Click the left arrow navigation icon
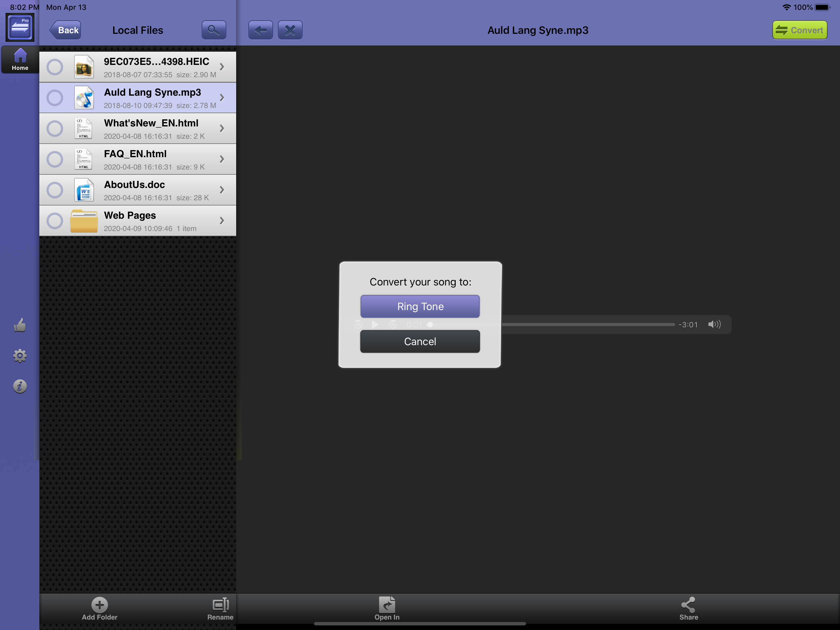840x630 pixels. pos(260,30)
